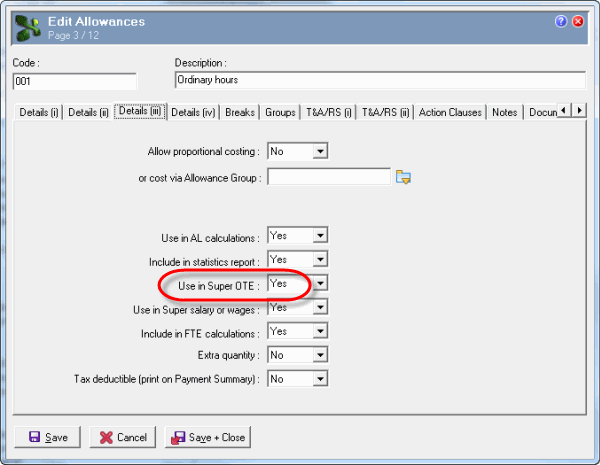Open Allow proportional costing dropdown

tap(320, 152)
